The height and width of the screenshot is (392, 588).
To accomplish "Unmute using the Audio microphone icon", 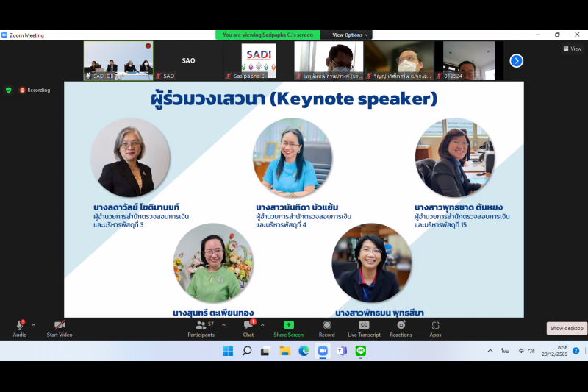I will pyautogui.click(x=20, y=326).
